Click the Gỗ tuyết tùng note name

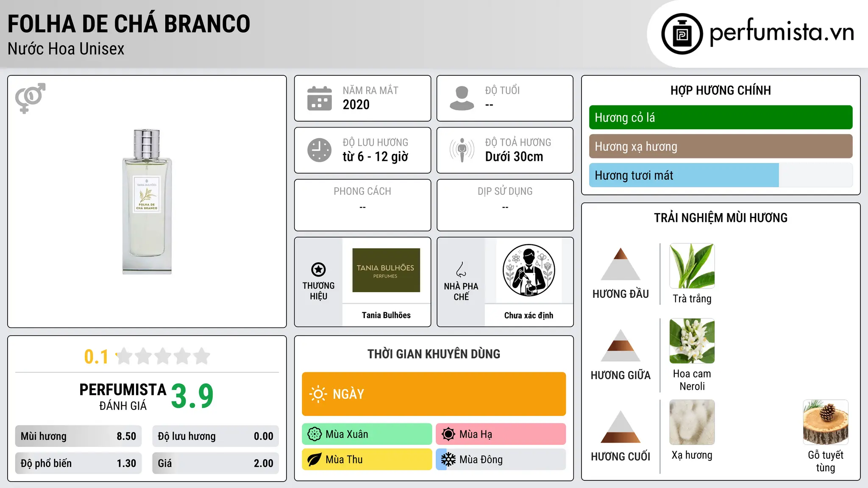click(826, 461)
